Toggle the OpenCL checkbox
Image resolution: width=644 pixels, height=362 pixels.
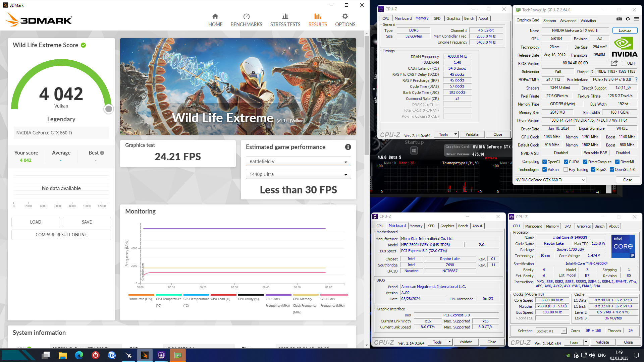(x=545, y=162)
